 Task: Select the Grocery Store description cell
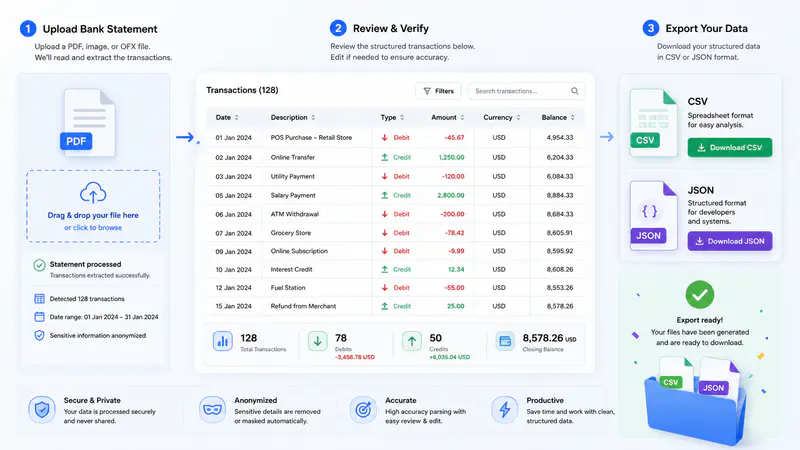(x=290, y=233)
